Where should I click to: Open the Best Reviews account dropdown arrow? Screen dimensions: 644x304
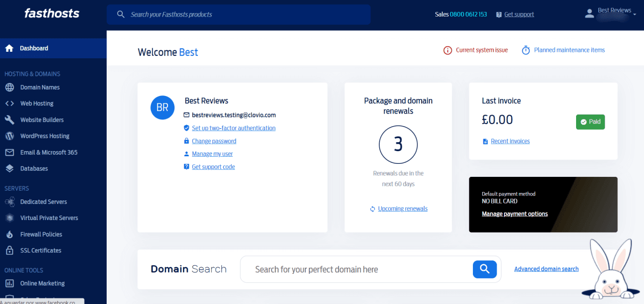(x=634, y=15)
